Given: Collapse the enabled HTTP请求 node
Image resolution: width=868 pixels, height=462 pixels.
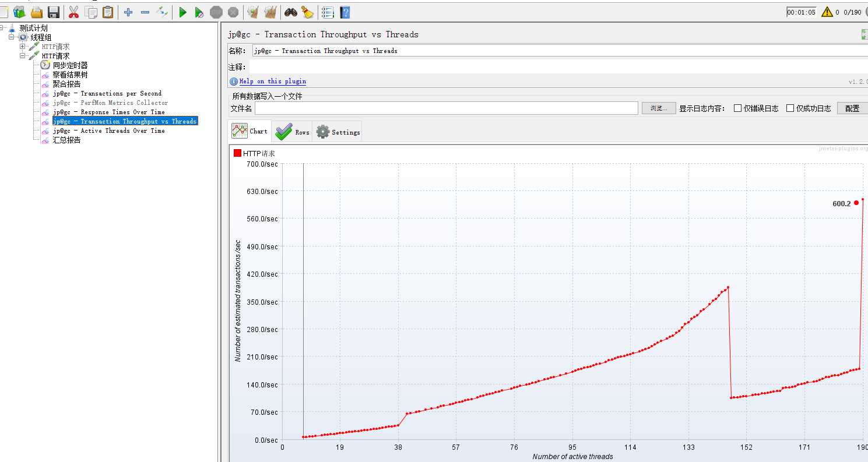Looking at the screenshot, I should point(23,56).
